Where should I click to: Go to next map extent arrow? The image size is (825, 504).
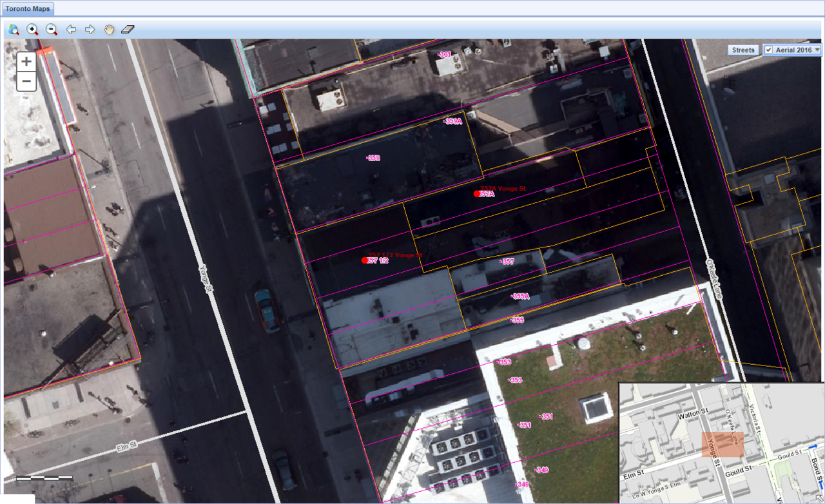[x=90, y=30]
